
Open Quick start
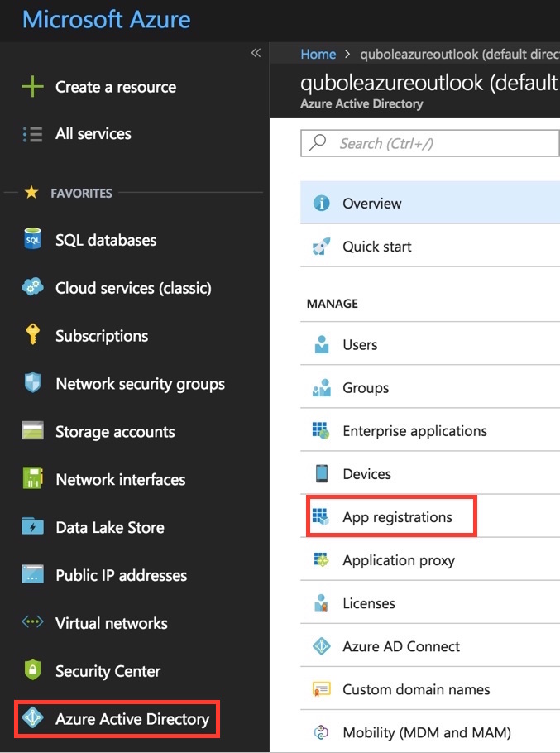click(x=430, y=247)
